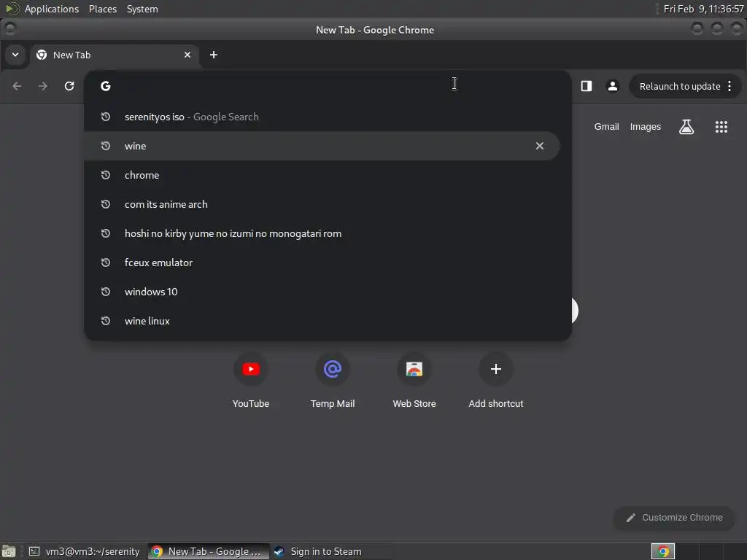The height and width of the screenshot is (560, 747).
Task: Open Applications menu
Action: point(52,9)
